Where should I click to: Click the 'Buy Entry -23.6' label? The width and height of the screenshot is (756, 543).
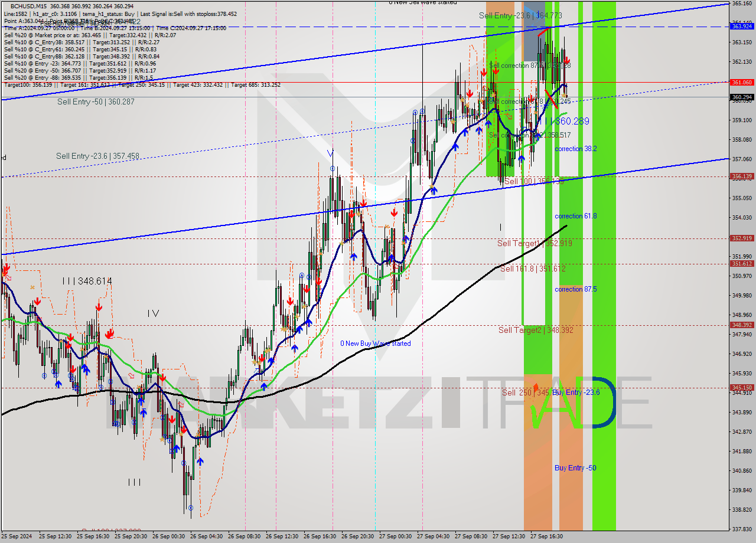click(x=576, y=392)
